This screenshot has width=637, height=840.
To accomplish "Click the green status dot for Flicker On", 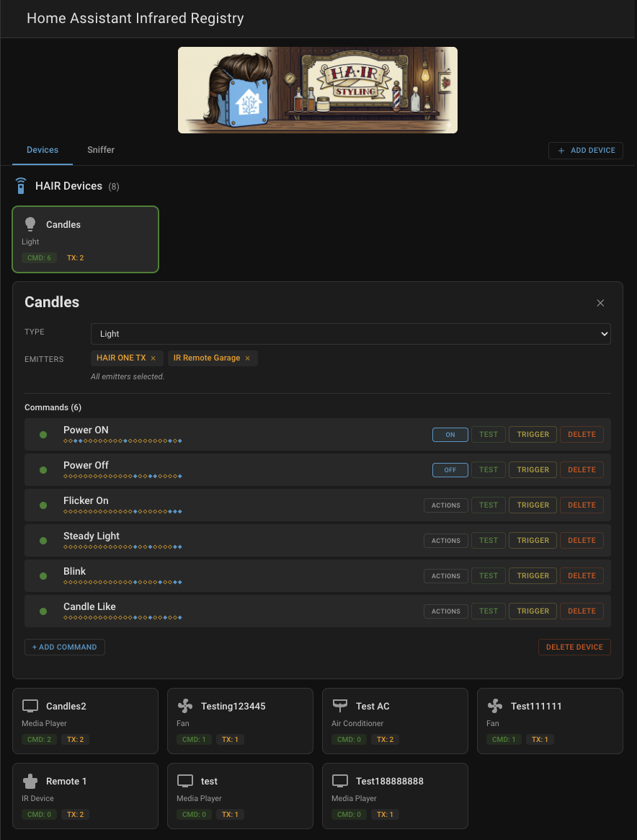I will tap(43, 505).
